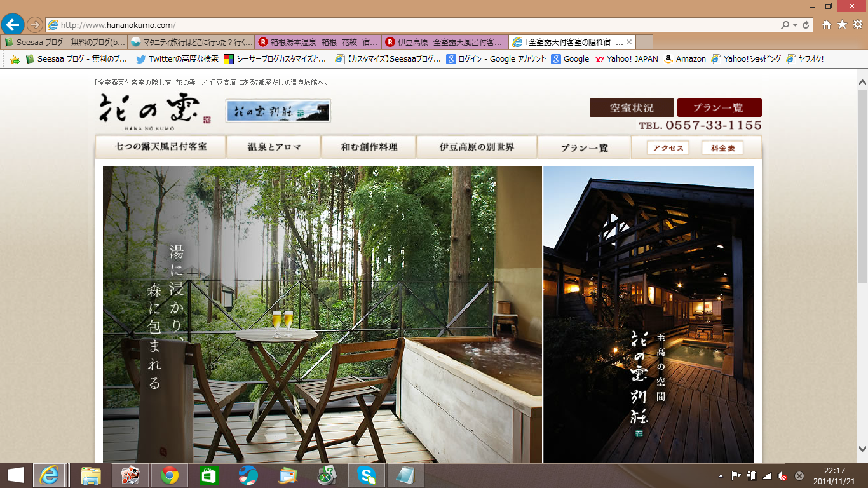Click the 花の雲 別荘 night photo
This screenshot has width=868, height=488.
click(x=649, y=314)
